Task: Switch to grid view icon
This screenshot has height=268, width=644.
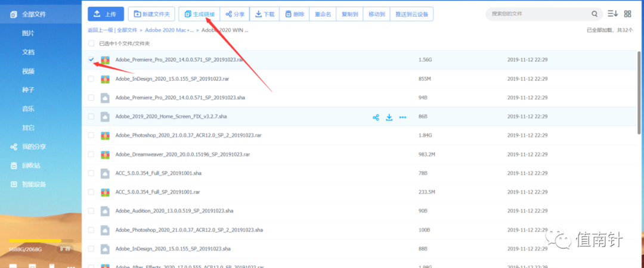Action: 627,14
